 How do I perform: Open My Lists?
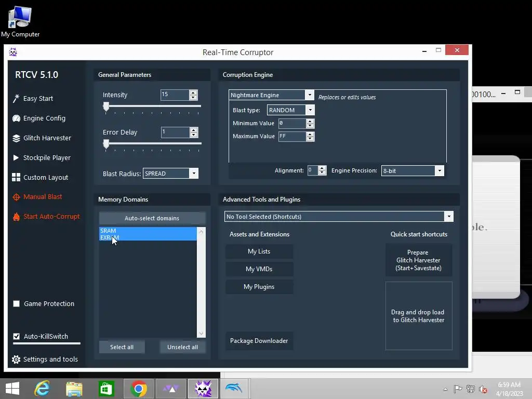259,251
